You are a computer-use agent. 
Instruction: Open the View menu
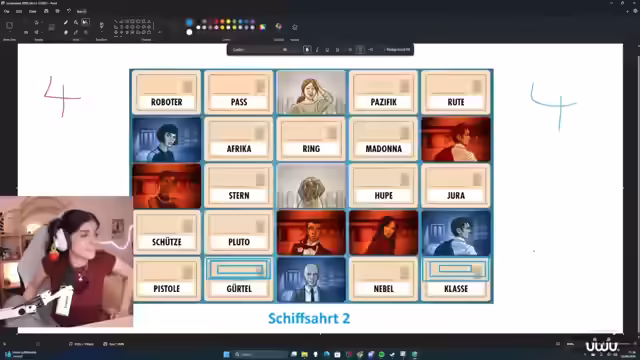[33, 11]
